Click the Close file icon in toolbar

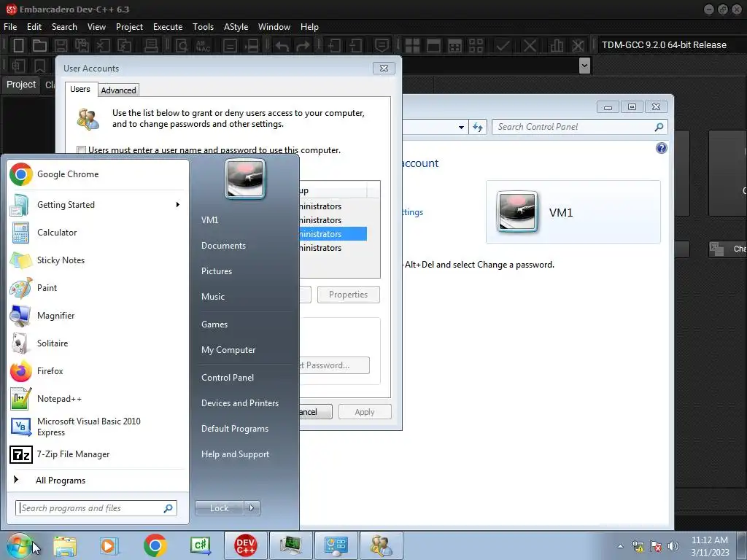(103, 46)
